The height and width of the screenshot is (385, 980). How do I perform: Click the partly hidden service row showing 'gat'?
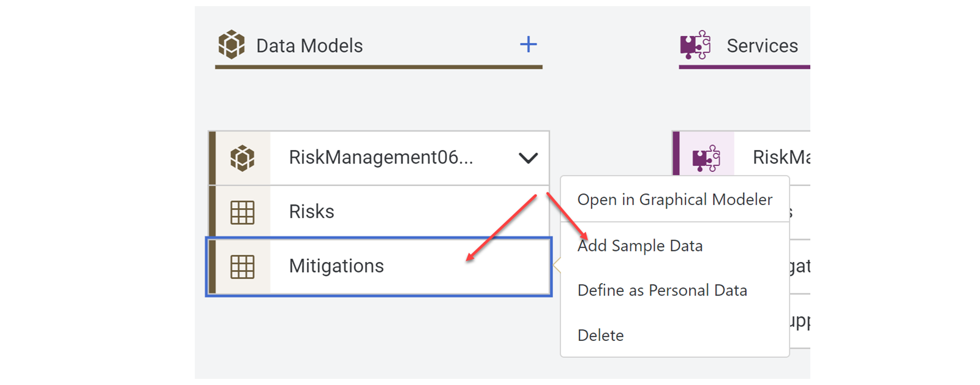[800, 266]
